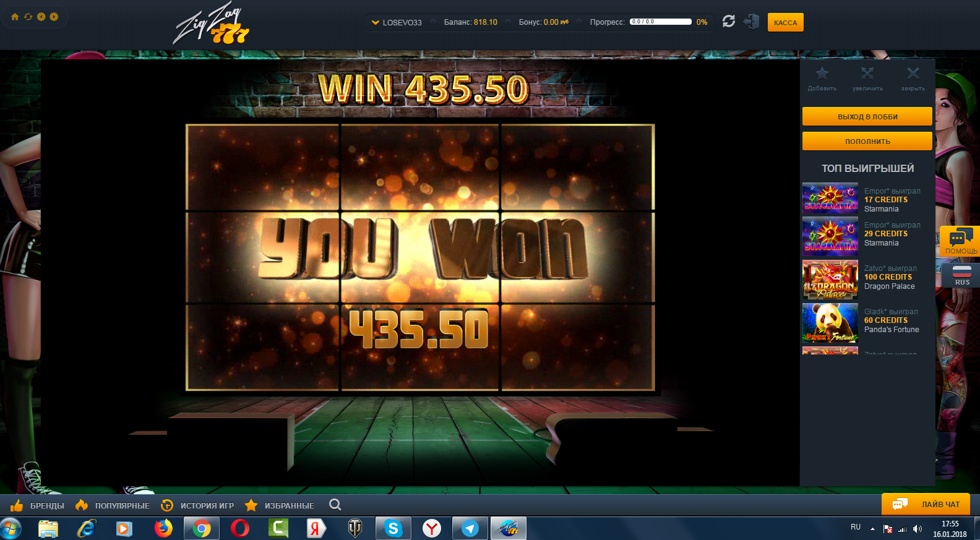Viewport: 980px width, 540px height.
Task: Open Dragon Palace game thumbnail
Action: click(x=830, y=279)
